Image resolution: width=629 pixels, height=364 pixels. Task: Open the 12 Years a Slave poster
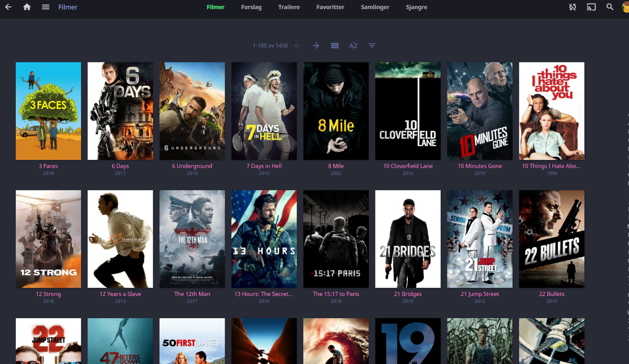tap(120, 239)
